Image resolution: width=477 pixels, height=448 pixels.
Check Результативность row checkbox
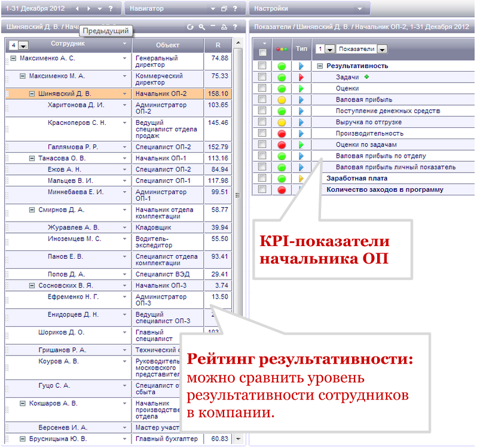coord(262,66)
